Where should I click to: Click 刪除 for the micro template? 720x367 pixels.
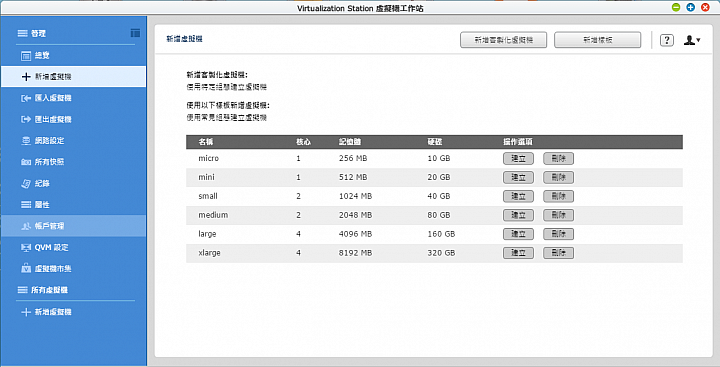click(x=558, y=158)
